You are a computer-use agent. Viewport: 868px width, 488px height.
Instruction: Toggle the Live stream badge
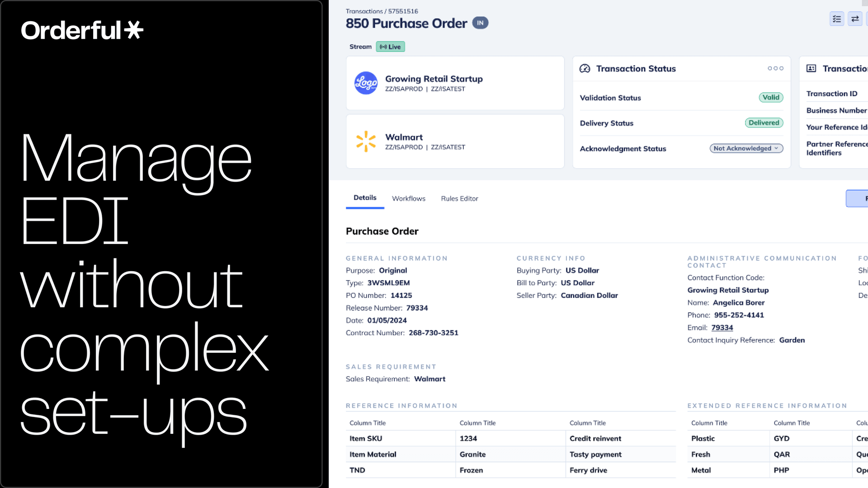click(390, 47)
